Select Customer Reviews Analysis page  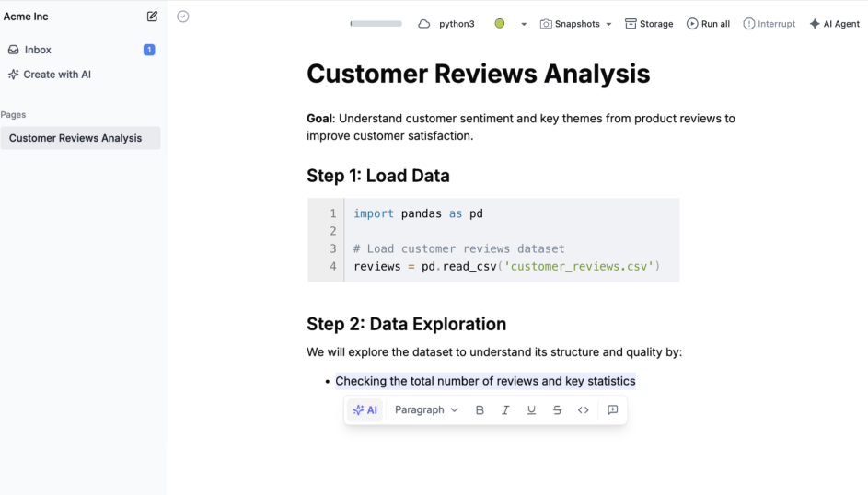(75, 138)
